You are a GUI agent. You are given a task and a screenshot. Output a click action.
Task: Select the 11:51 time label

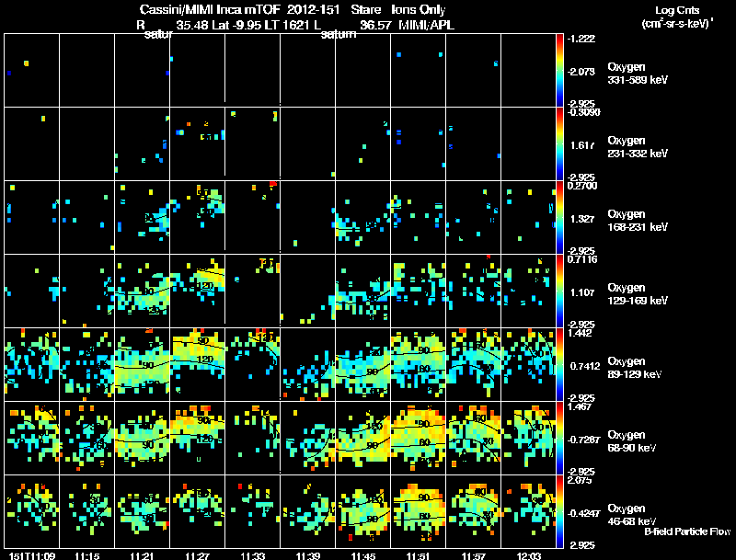(x=419, y=555)
